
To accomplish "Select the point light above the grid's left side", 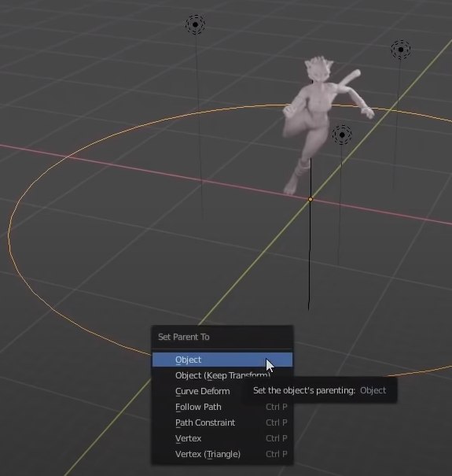I will [x=195, y=24].
